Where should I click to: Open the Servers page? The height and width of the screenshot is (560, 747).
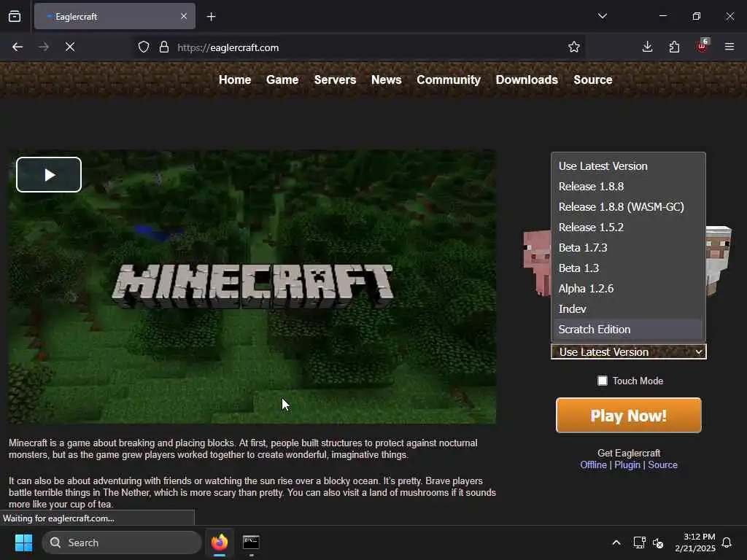pyautogui.click(x=335, y=80)
